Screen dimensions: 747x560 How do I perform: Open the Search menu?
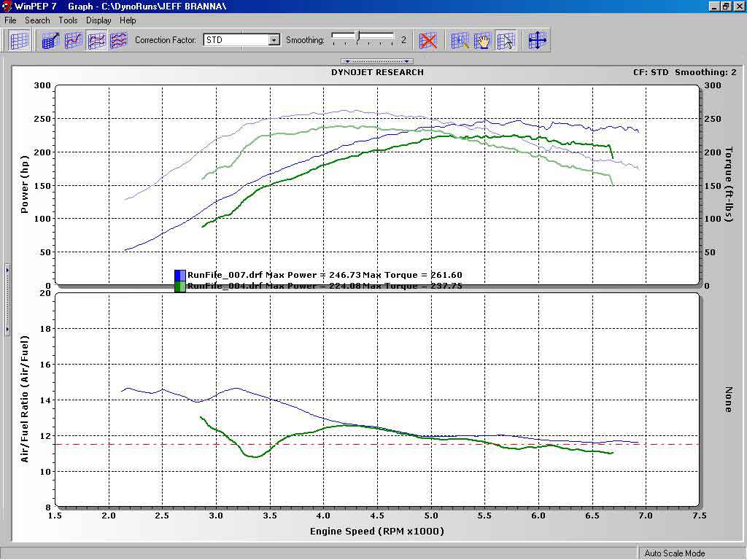37,20
